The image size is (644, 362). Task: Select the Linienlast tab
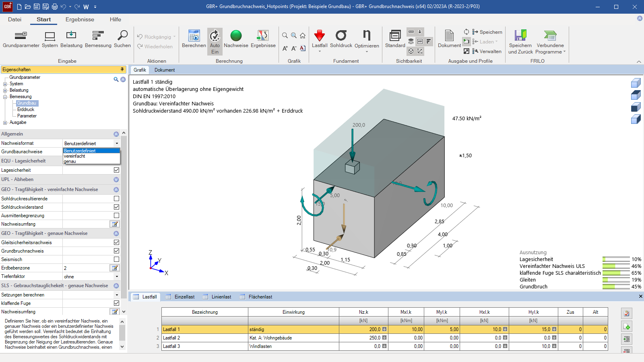(217, 297)
